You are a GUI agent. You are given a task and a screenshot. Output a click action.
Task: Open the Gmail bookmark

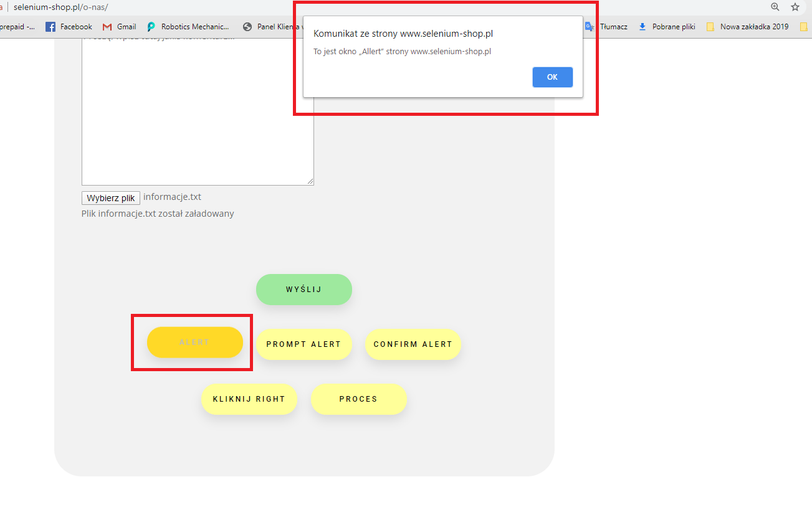[120, 27]
